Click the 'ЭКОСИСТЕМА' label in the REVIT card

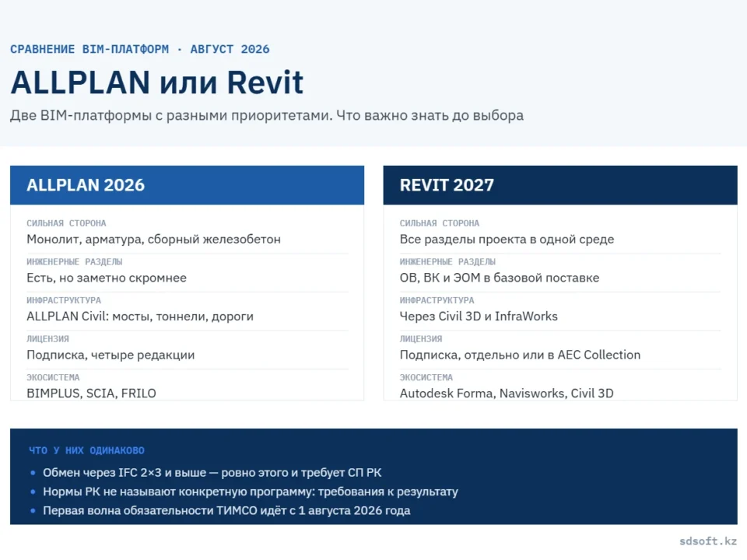click(x=426, y=378)
